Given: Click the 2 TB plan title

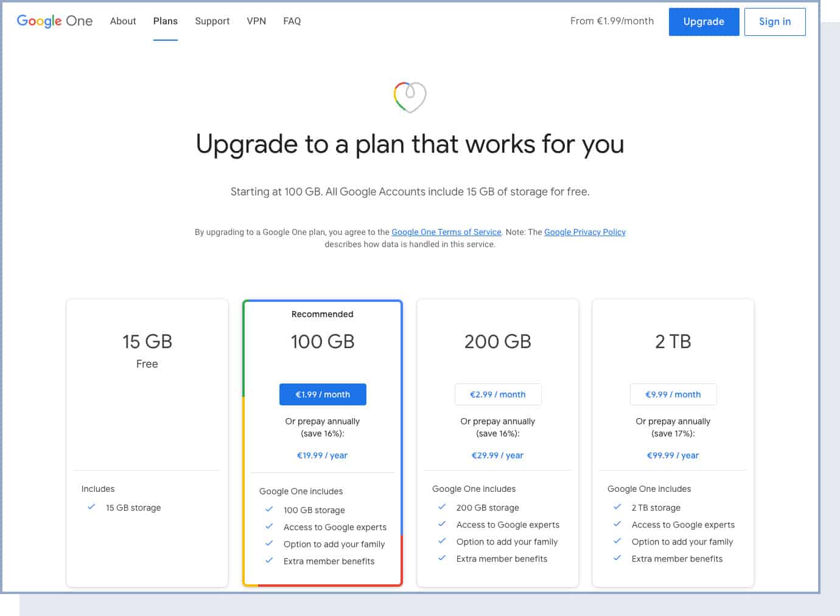Looking at the screenshot, I should (673, 341).
